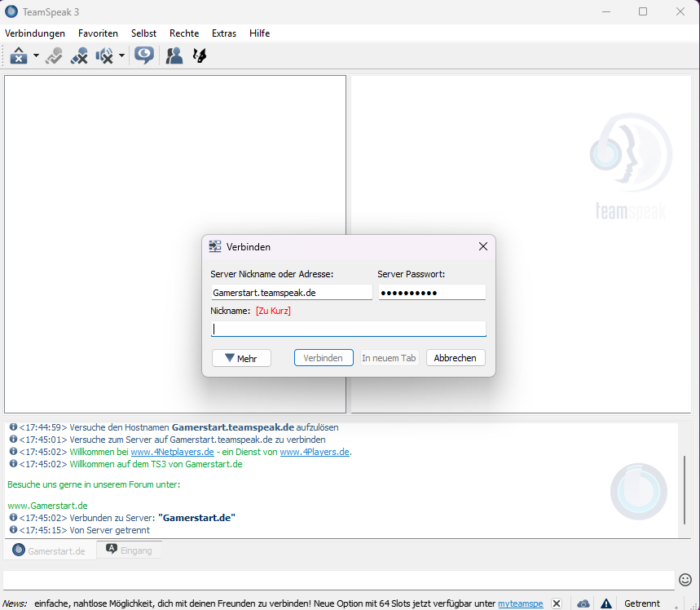The image size is (700, 610).
Task: Open the Favoriten menu
Action: point(98,33)
